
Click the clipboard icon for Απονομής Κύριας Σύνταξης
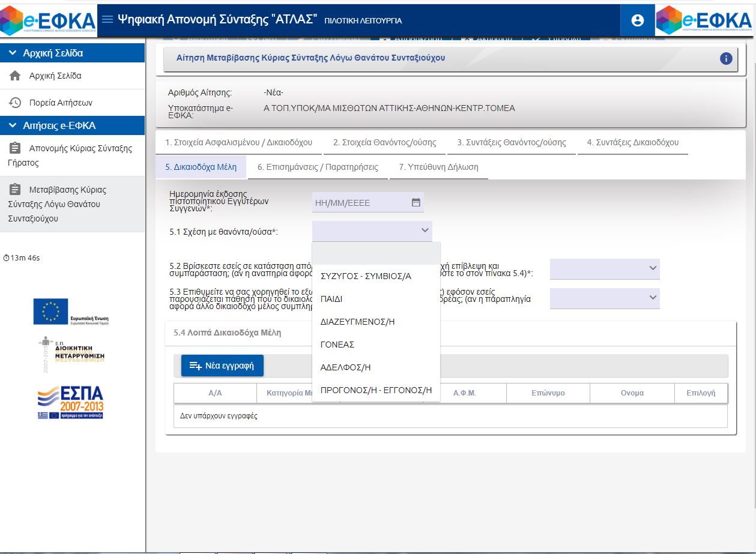tap(16, 148)
